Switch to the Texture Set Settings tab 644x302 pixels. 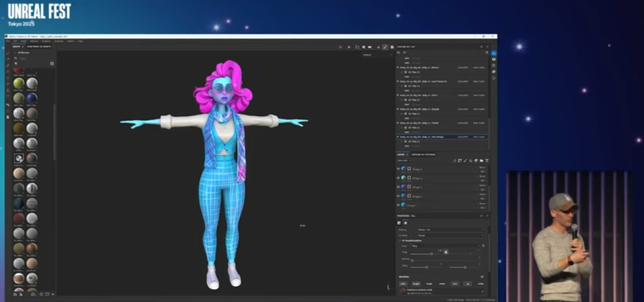[x=423, y=155]
